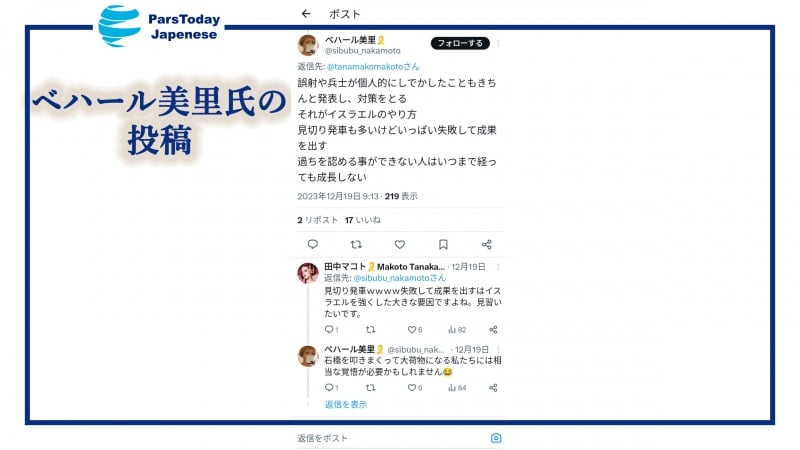Click the reply icon under the main post
Image resolution: width=800 pixels, height=450 pixels.
pos(313,244)
